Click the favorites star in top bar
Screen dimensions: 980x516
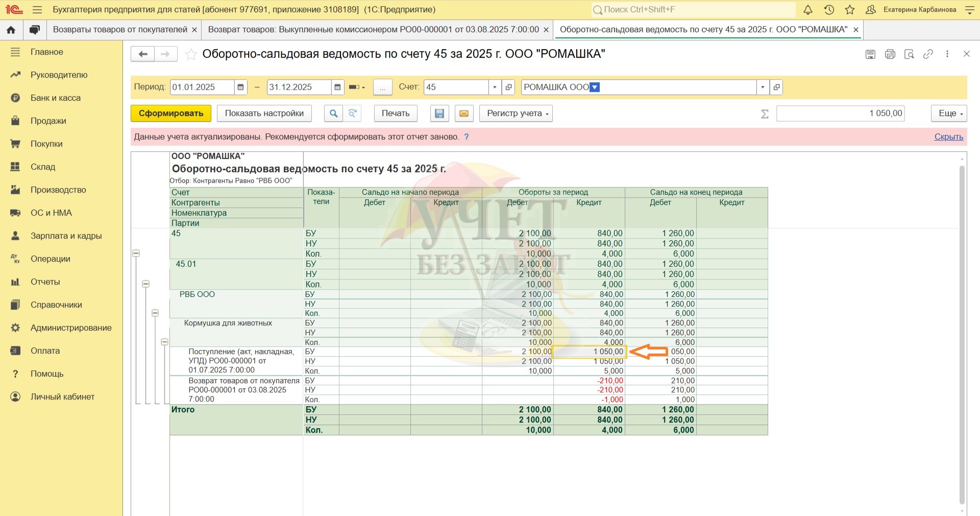[850, 10]
